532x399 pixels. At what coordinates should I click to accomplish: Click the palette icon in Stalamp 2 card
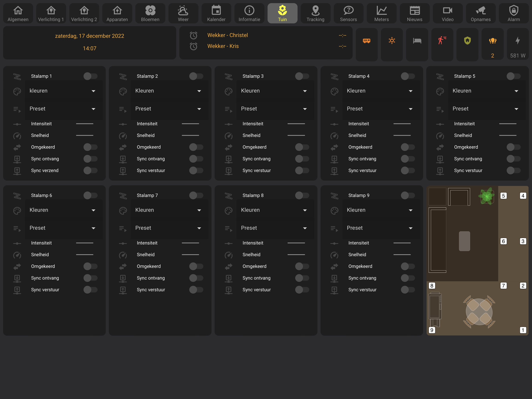pos(123,91)
